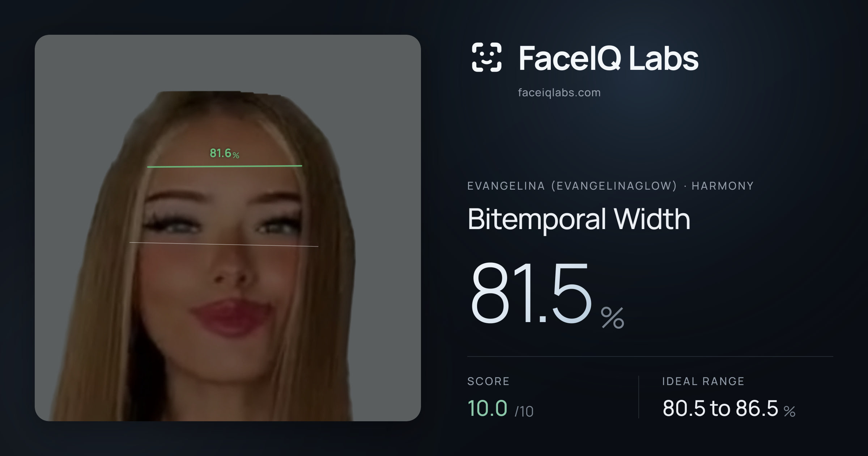868x456 pixels.
Task: Open the faceiqlabs.com link
Action: pyautogui.click(x=559, y=93)
